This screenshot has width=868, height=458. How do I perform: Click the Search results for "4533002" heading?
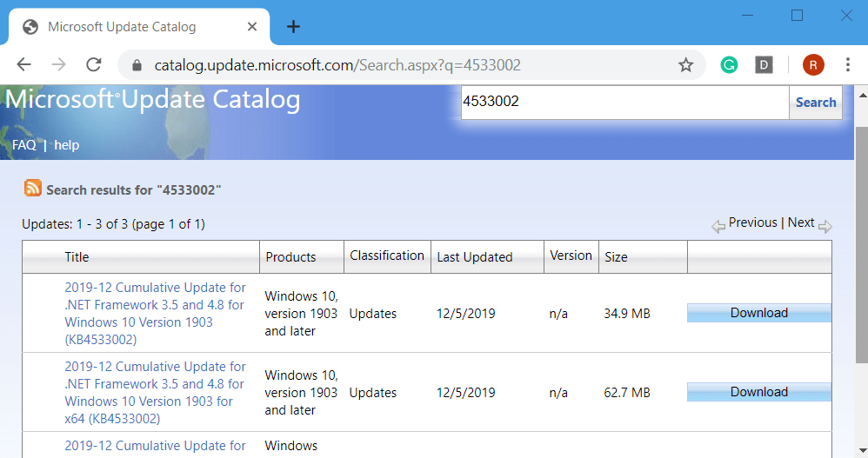pos(133,190)
